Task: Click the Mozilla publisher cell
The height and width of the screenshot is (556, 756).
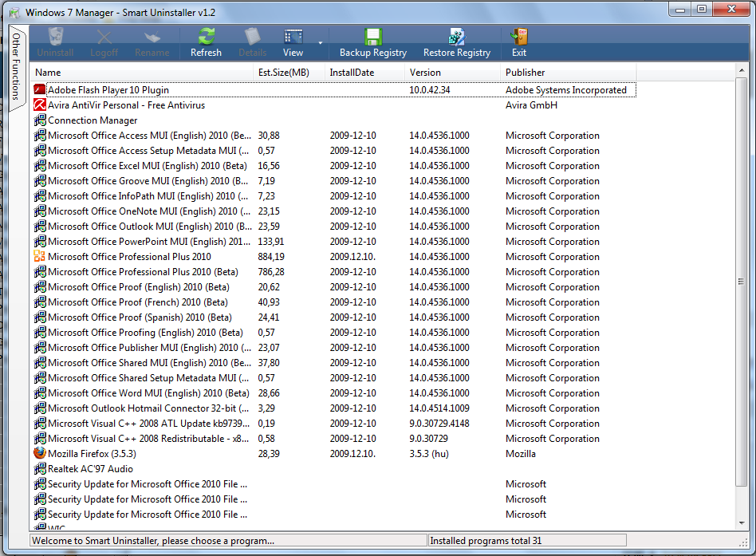Action: [521, 453]
